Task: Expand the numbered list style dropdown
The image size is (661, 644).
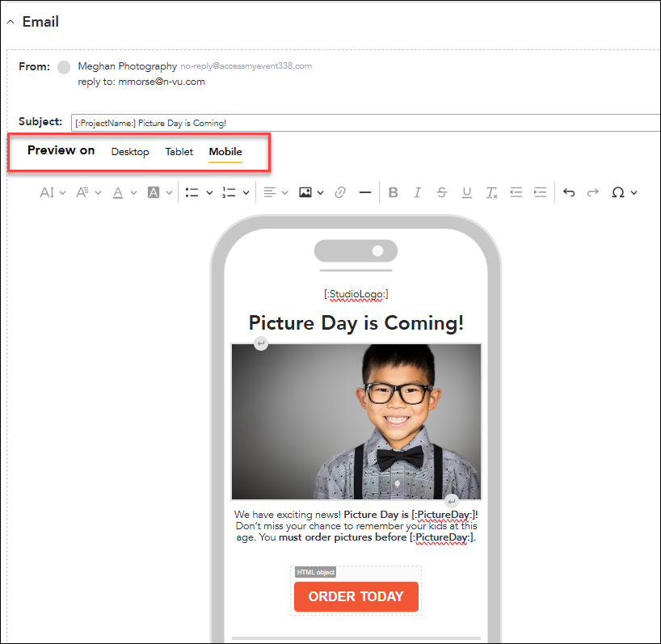Action: click(x=246, y=192)
